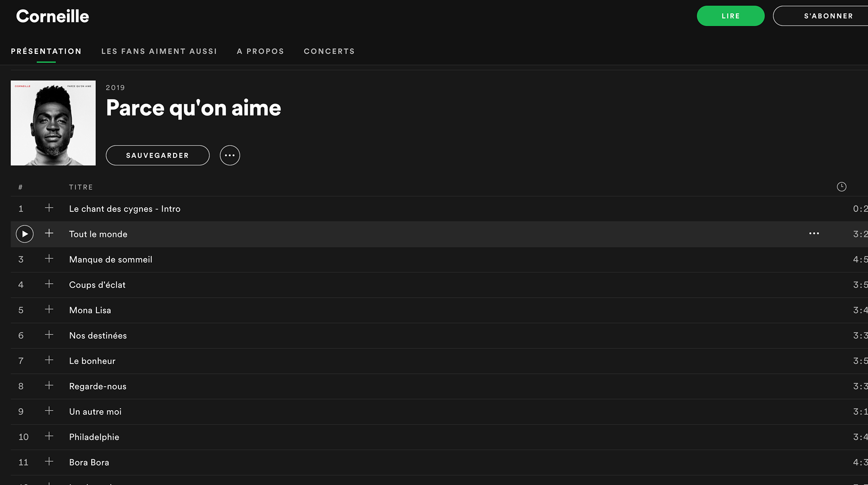Image resolution: width=868 pixels, height=485 pixels.
Task: Add Bora Bora with plus icon
Action: [49, 461]
